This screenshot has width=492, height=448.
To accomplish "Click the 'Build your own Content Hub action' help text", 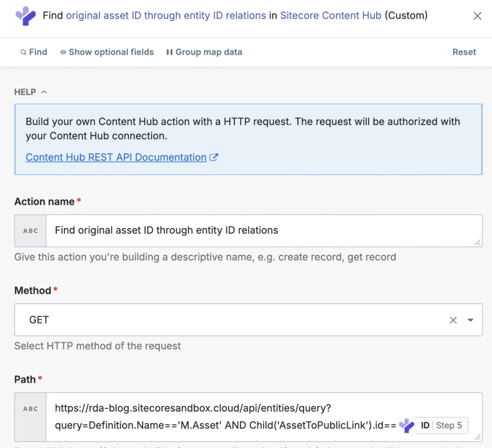I will [x=243, y=129].
